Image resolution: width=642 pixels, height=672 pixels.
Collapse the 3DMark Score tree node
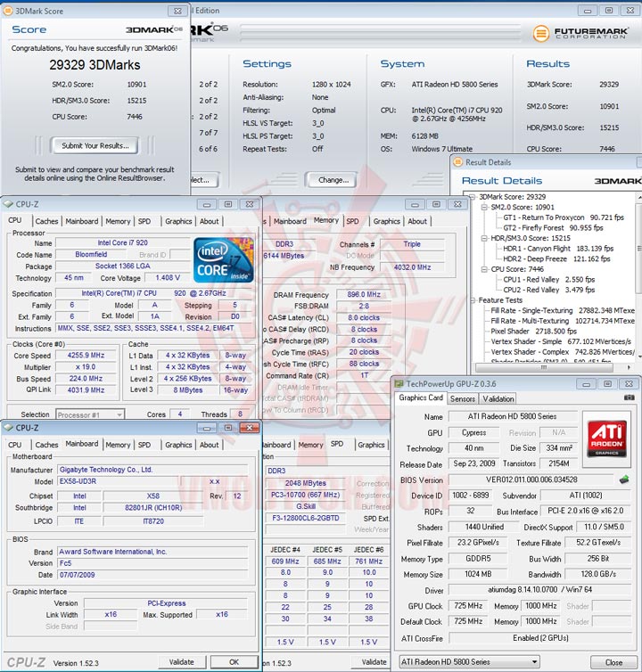(473, 197)
